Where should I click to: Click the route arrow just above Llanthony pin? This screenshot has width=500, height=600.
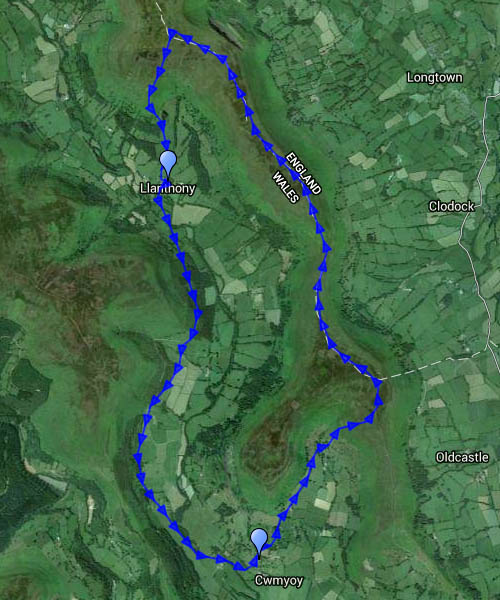166,145
